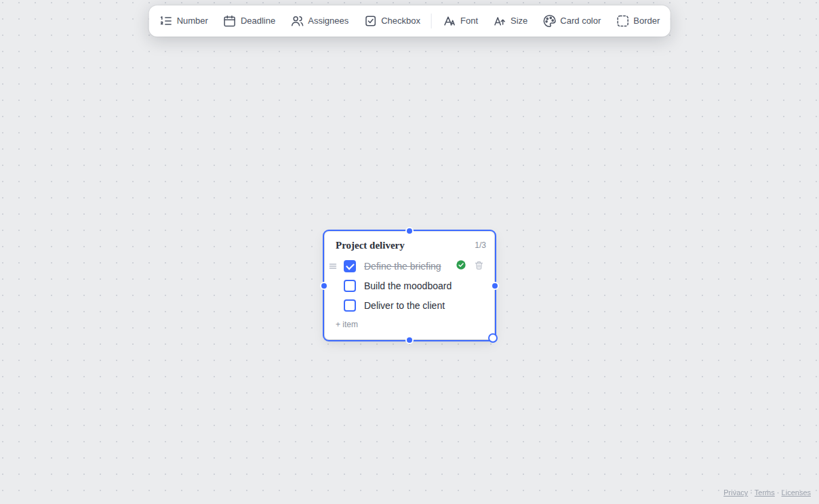Click the 1/3 progress counter
819x504 pixels.
click(480, 245)
